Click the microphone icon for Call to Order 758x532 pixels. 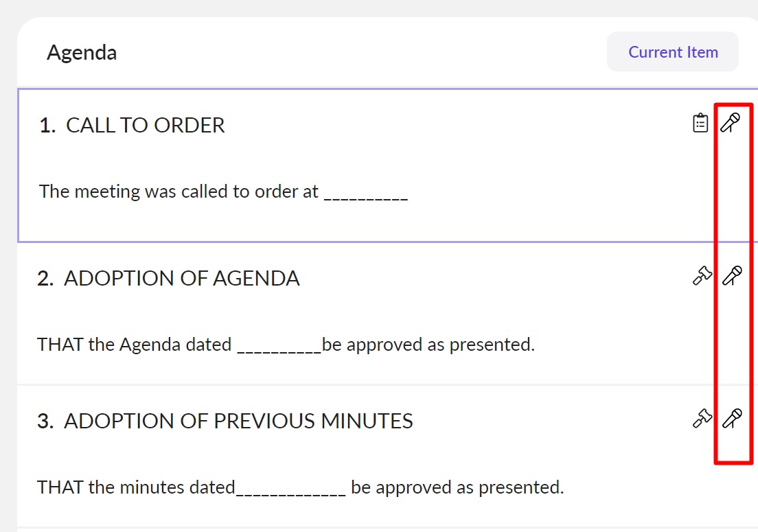731,124
